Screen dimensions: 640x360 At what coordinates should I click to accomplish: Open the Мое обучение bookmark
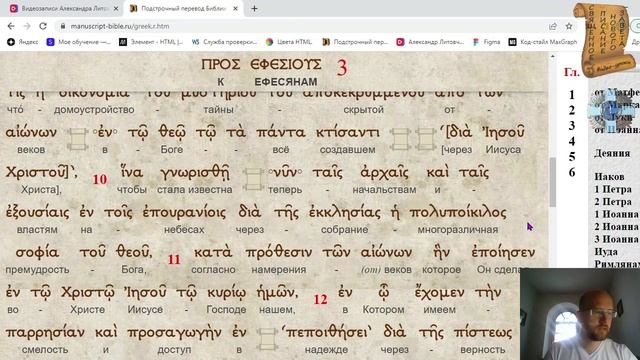79,42
